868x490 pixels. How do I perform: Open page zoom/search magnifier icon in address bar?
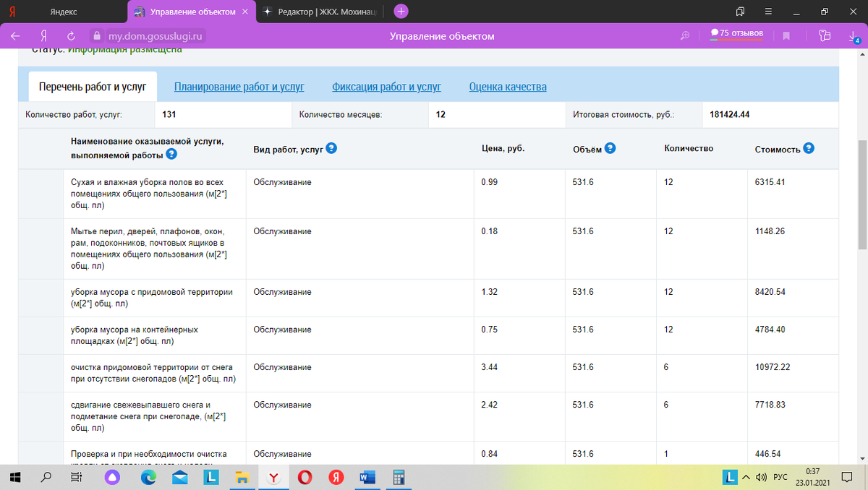tap(685, 35)
